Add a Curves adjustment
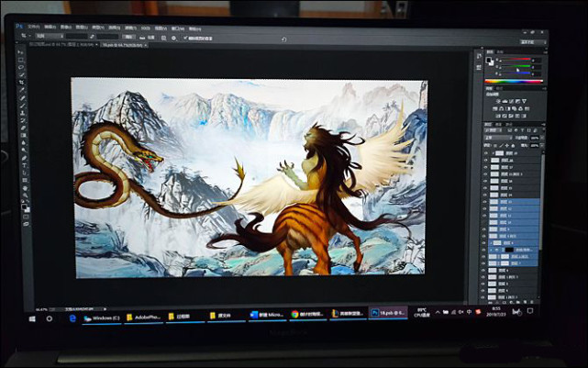The image size is (588, 368). pos(511,101)
